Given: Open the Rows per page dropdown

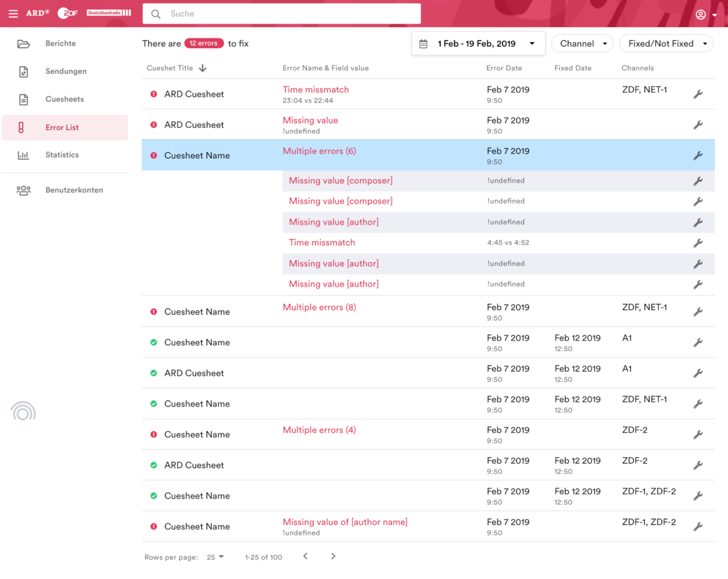Looking at the screenshot, I should (215, 556).
